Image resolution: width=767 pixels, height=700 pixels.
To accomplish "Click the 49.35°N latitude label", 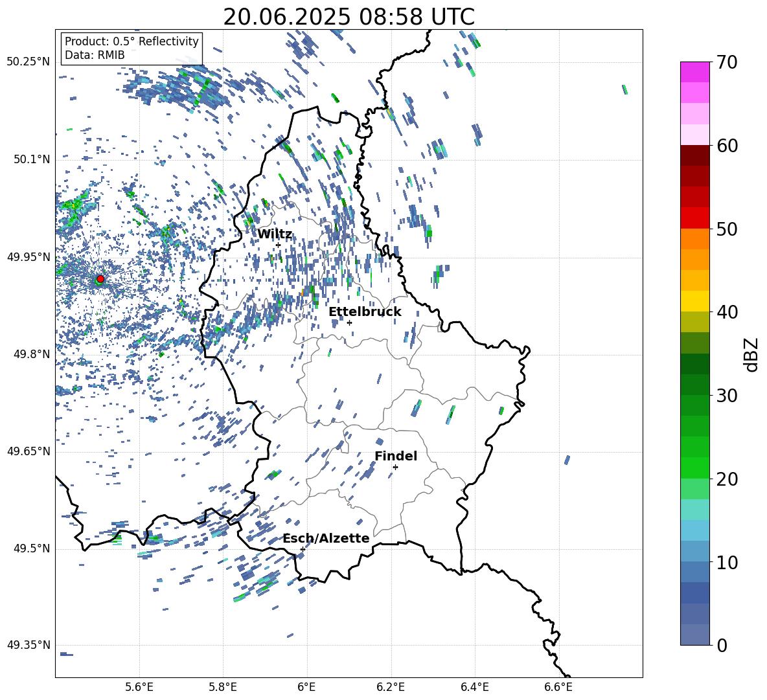I will point(29,645).
